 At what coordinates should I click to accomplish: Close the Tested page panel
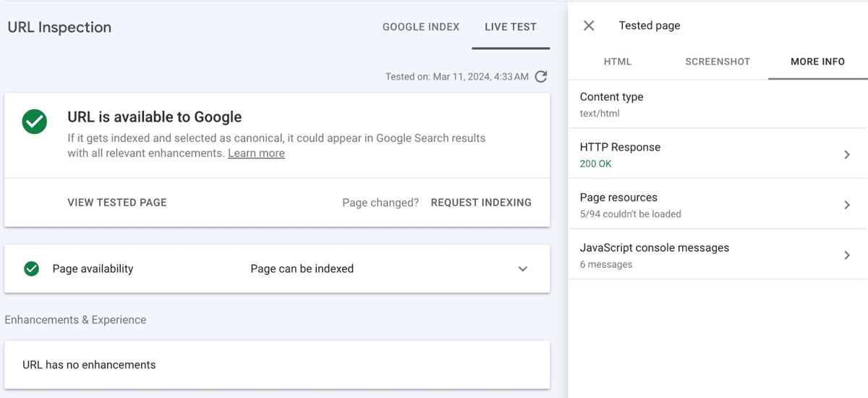pyautogui.click(x=589, y=26)
